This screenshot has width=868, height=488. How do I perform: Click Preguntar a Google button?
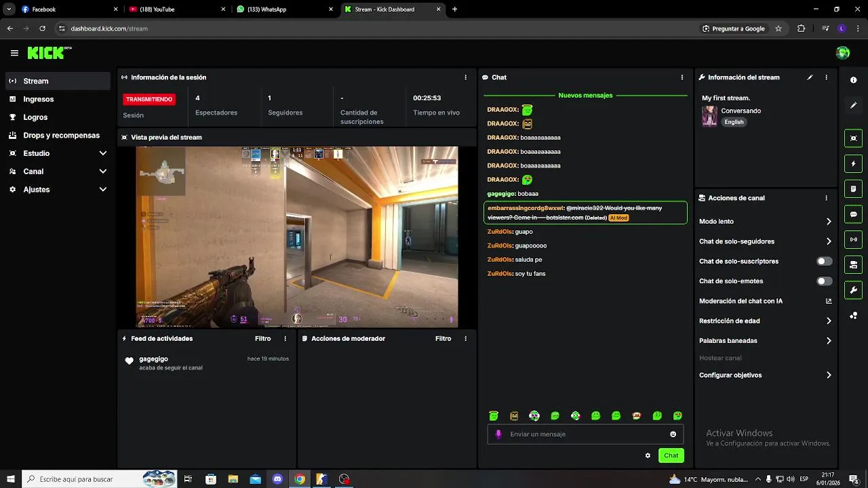pos(734,28)
